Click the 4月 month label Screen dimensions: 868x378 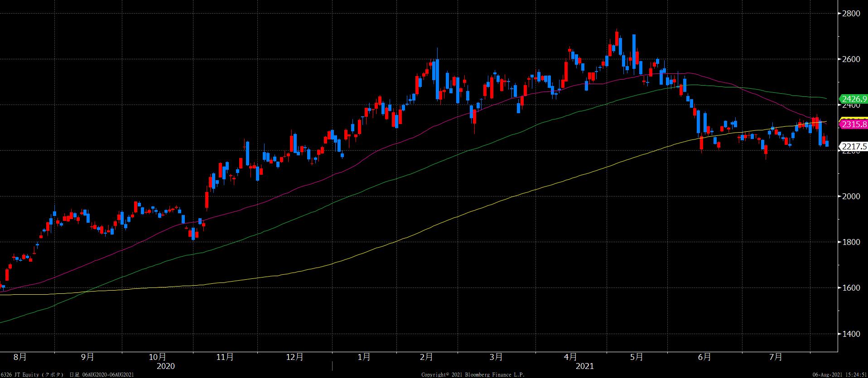pyautogui.click(x=571, y=357)
